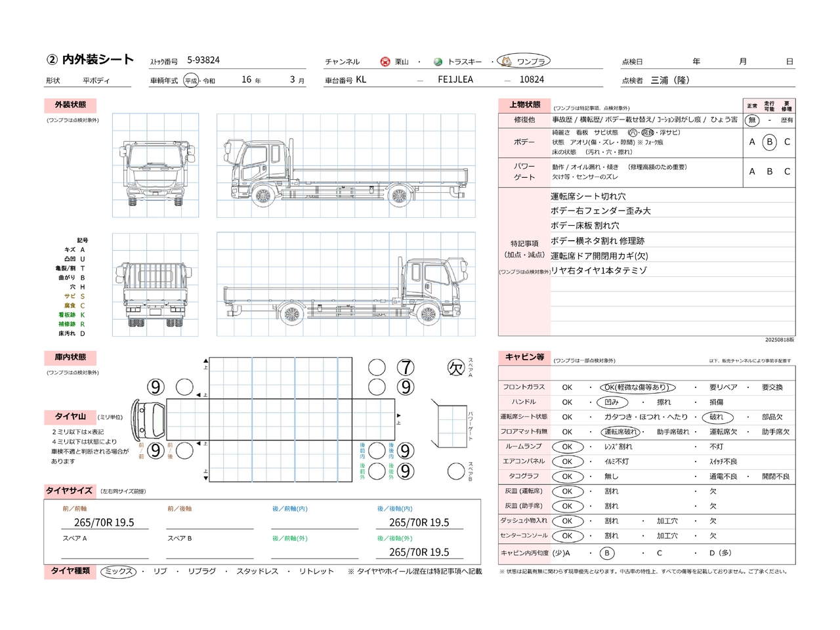Click the ストック番号 field showing 5-93824
Viewport: 840px width, 630px height.
(x=203, y=60)
